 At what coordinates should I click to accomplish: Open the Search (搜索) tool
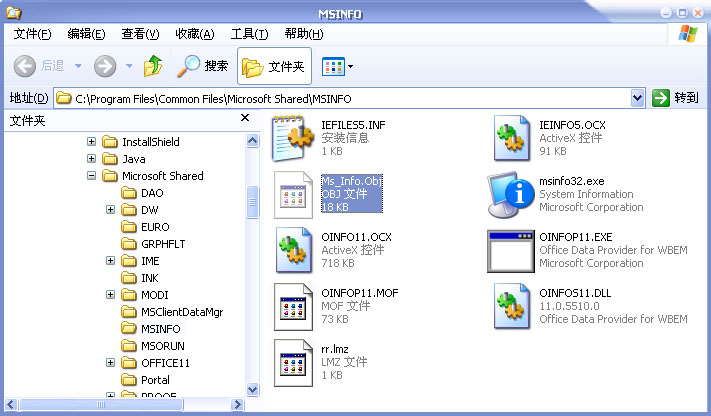pyautogui.click(x=202, y=66)
